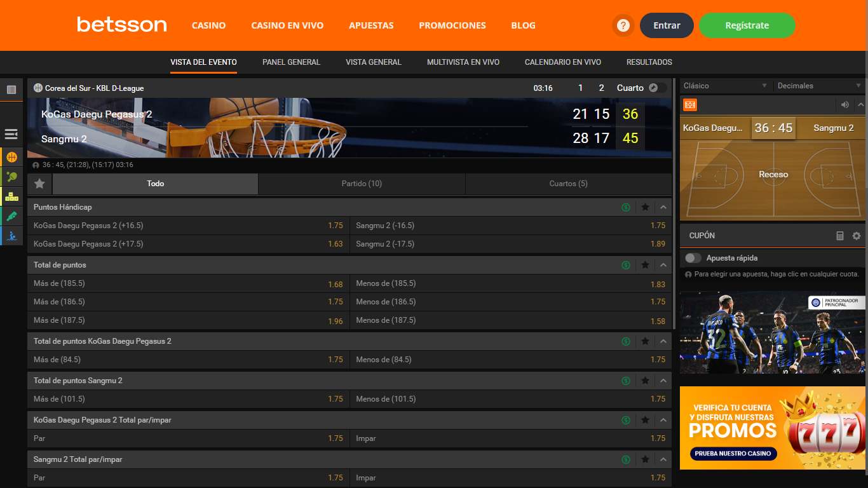
Task: Toggle the pin switch next to Cuarto
Action: (x=658, y=88)
